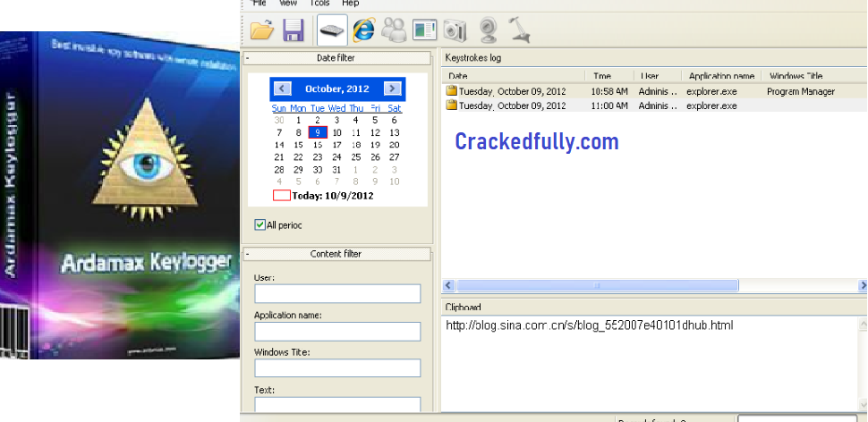Select October 18 in the calendar
868x422 pixels.
coord(356,145)
